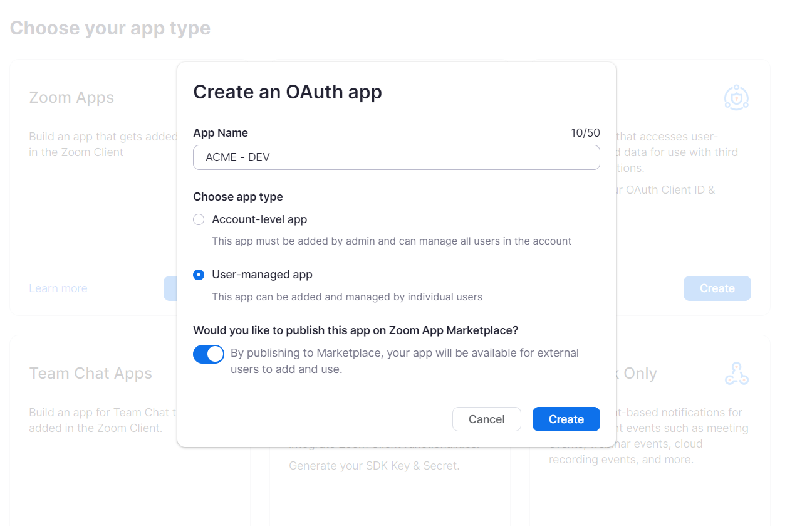Screen dimensions: 812x526
Task: Toggle off the publish to Marketplace switch
Action: coord(209,354)
